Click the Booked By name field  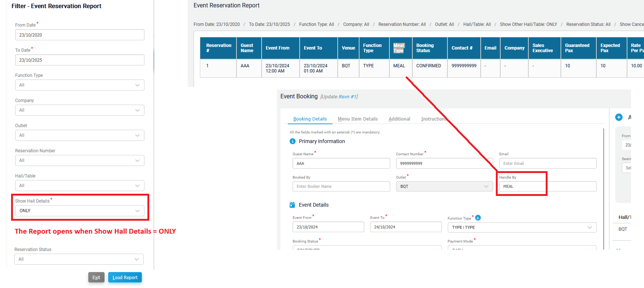(341, 186)
